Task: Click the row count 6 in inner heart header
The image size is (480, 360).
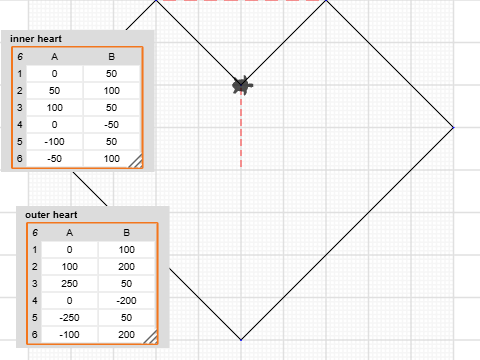Action: click(x=20, y=57)
